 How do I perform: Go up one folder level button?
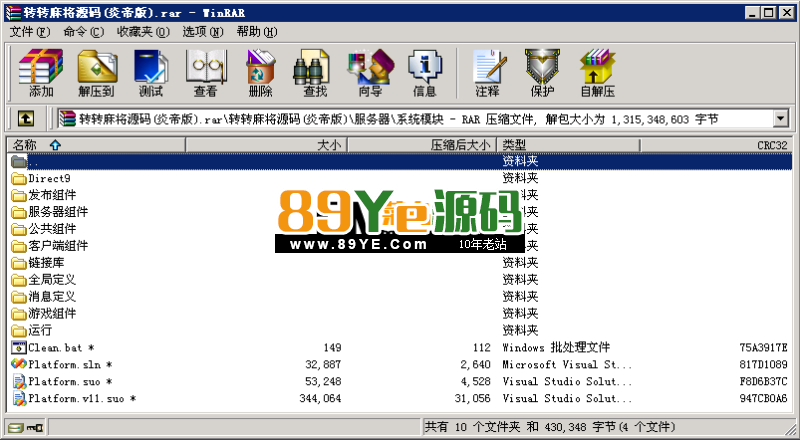[25, 119]
